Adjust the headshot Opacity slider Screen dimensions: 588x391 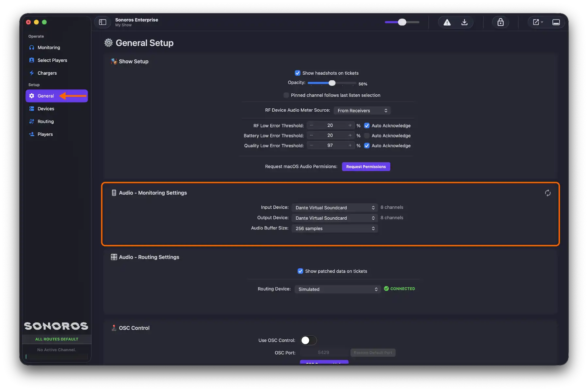(332, 83)
